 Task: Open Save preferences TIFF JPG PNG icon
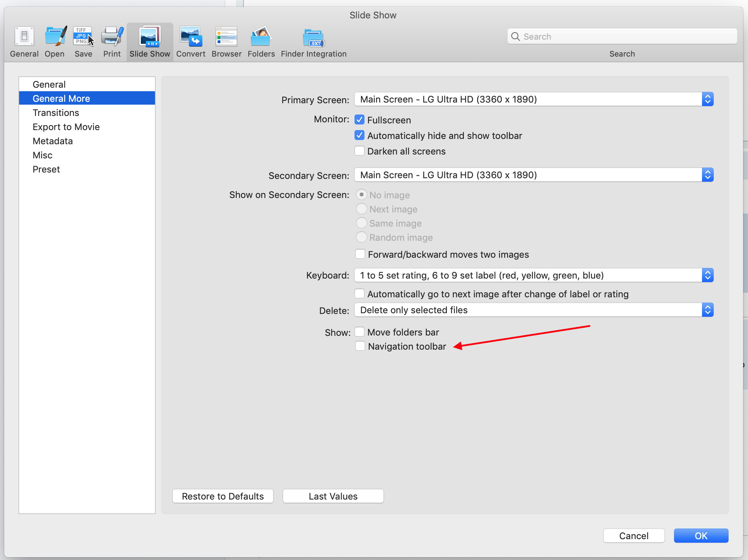click(84, 36)
